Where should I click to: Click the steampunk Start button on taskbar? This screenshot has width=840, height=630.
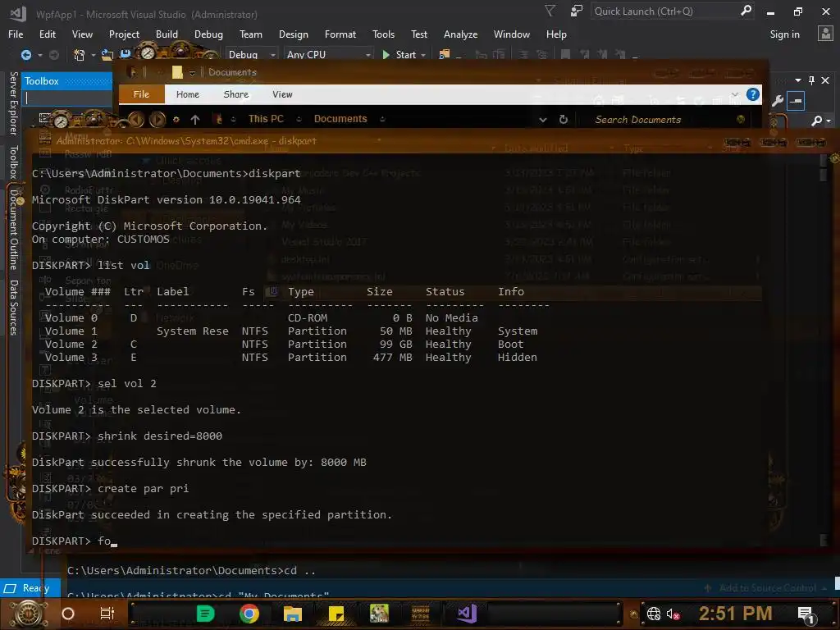click(29, 614)
